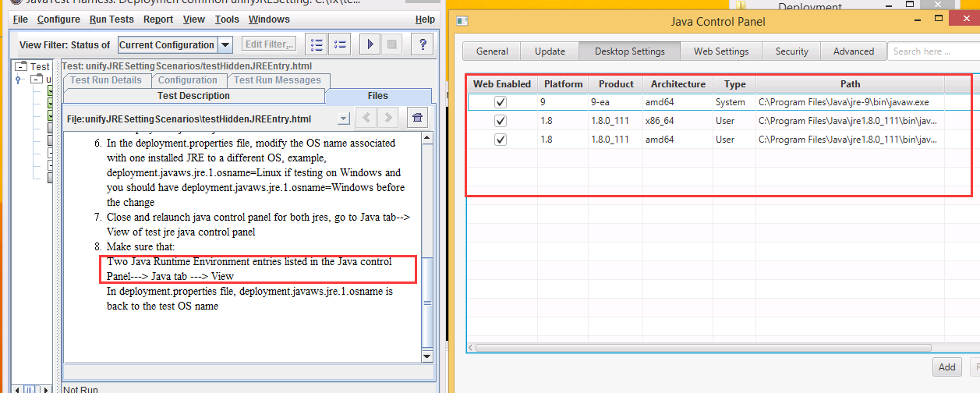Sort by the Type column header
The image size is (980, 393).
[x=734, y=83]
